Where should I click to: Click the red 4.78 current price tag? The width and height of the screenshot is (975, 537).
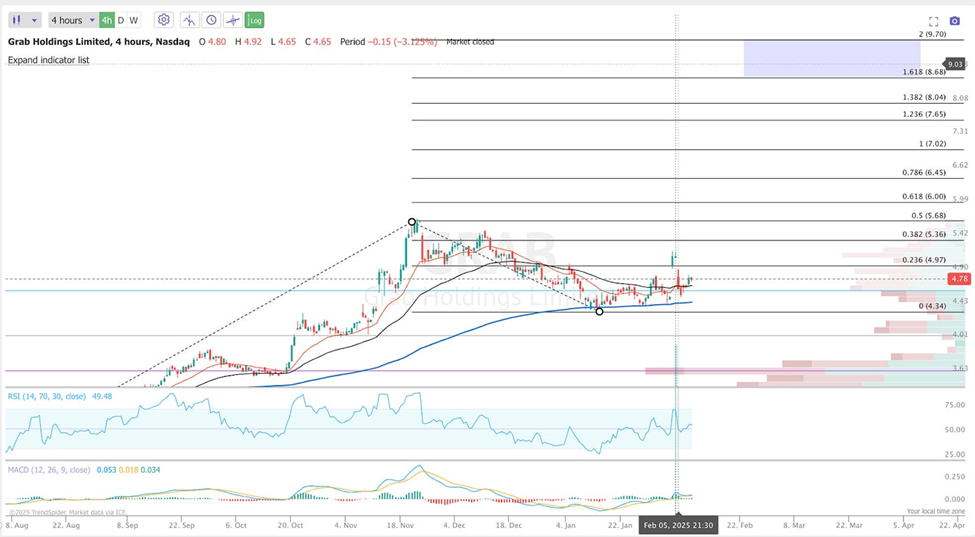point(959,279)
